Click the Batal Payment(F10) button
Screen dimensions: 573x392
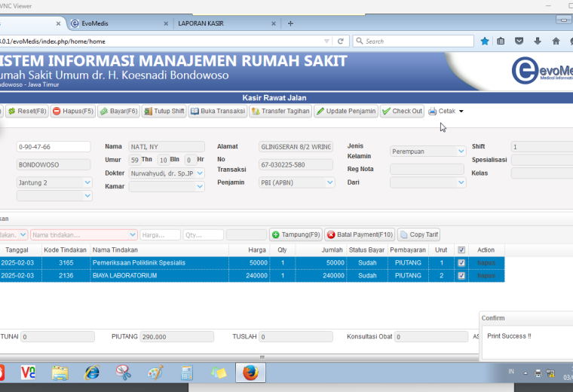coord(360,234)
